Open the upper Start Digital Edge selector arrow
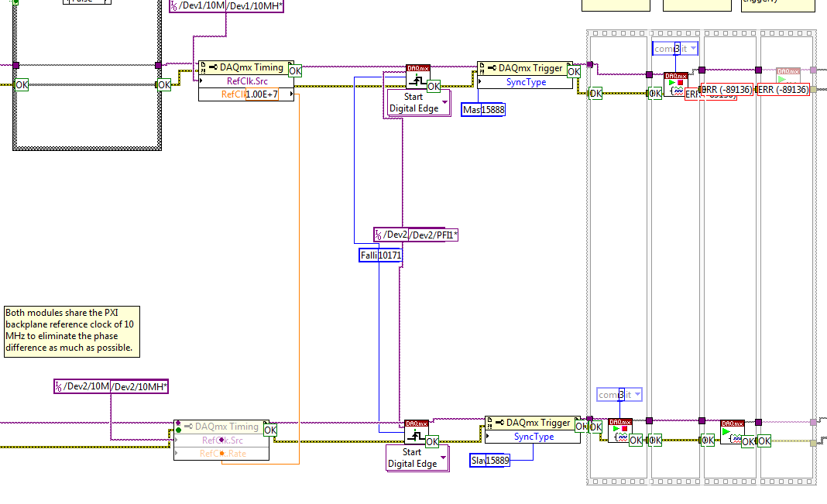827x504 pixels. pos(444,102)
